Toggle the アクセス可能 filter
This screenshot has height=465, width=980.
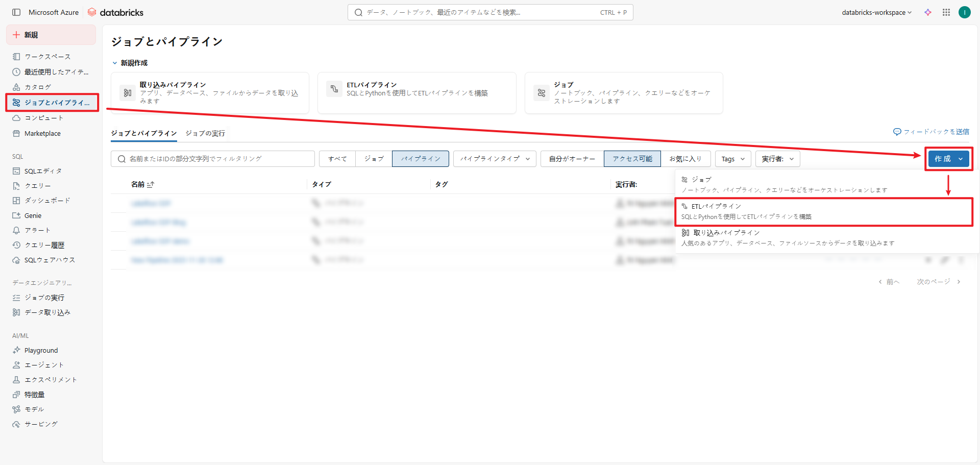[632, 159]
